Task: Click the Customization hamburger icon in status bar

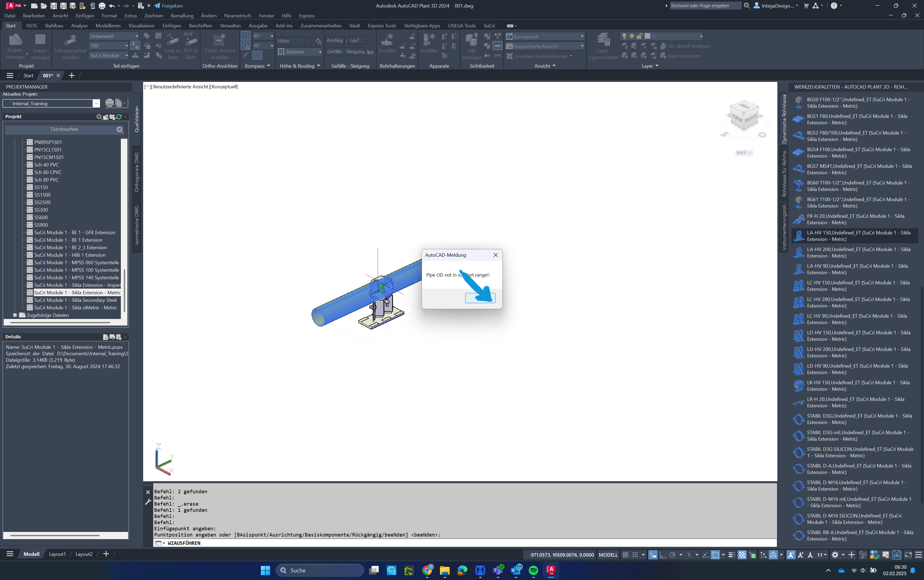Action: [x=918, y=555]
